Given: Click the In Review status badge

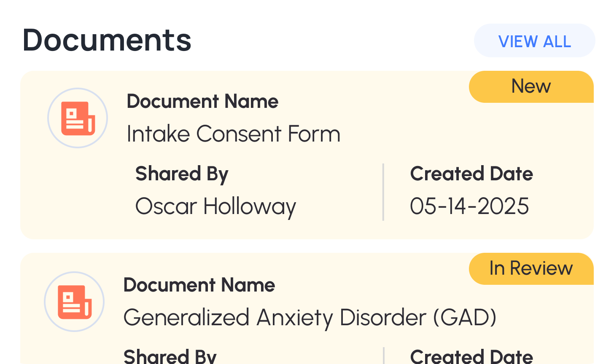Looking at the screenshot, I should [x=531, y=269].
